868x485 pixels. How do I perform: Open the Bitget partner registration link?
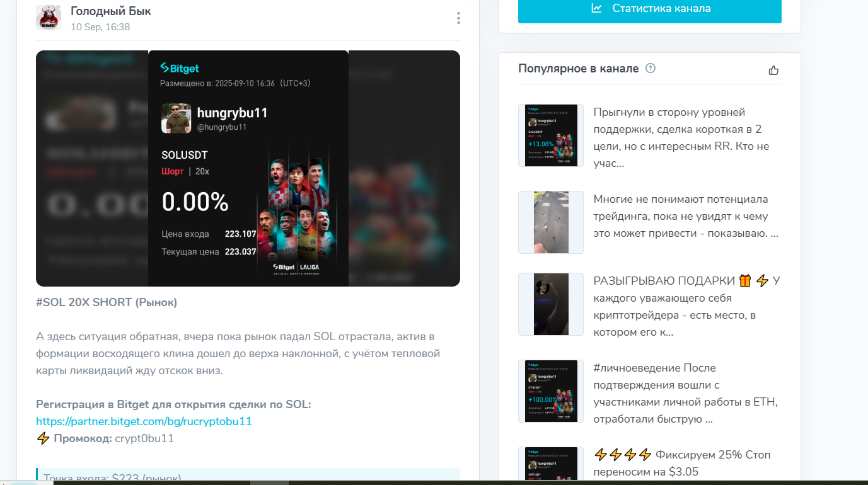tap(143, 421)
